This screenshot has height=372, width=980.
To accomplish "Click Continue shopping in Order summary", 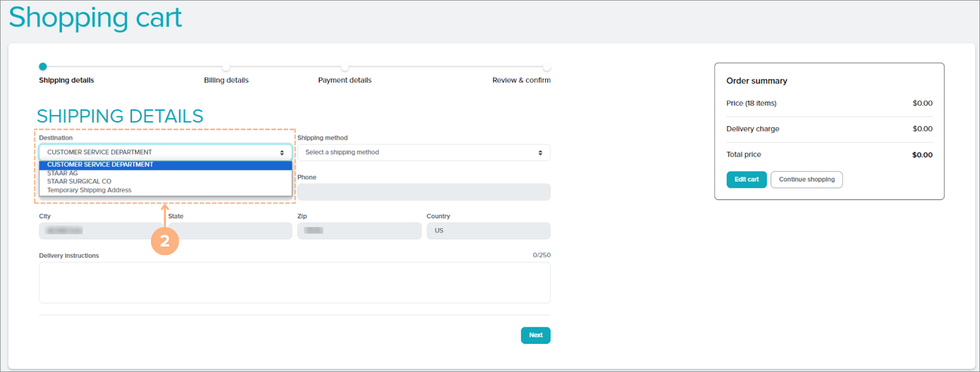I will click(x=806, y=179).
